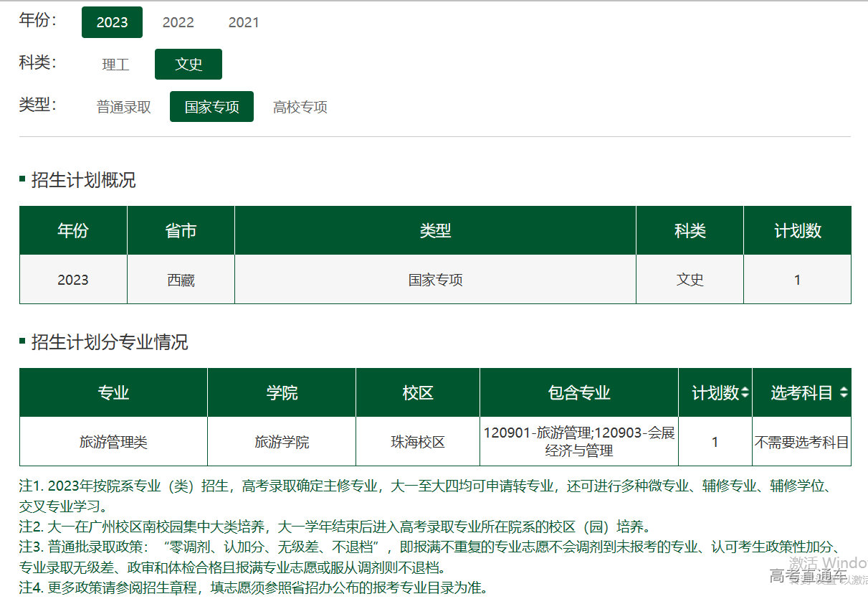
Task: Click the 珠海校区 campus cell
Action: 418,442
